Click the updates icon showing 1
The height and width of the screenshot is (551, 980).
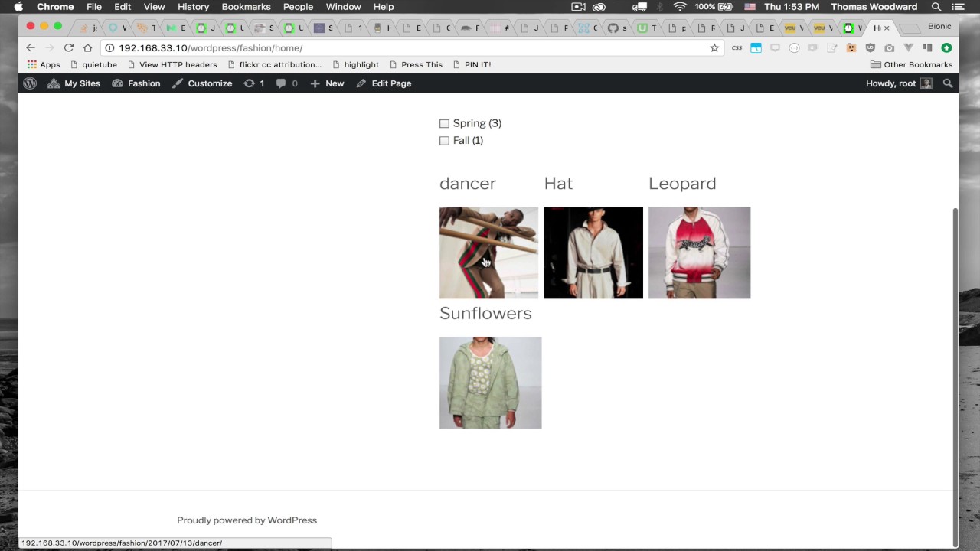[x=254, y=83]
